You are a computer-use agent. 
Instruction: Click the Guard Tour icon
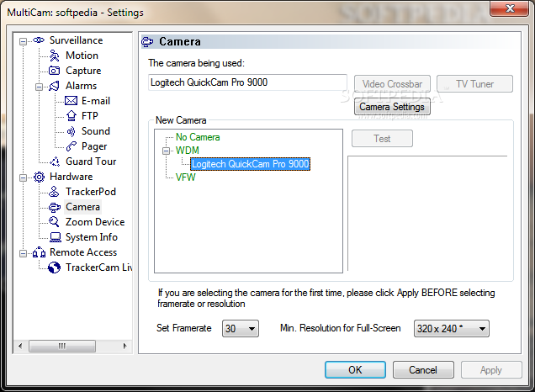click(x=55, y=162)
